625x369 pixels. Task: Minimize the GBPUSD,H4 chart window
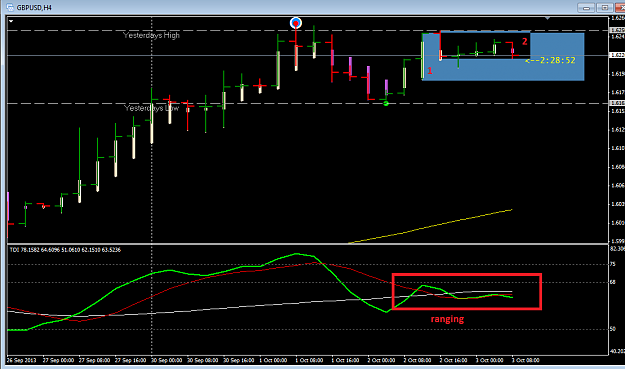[x=586, y=8]
